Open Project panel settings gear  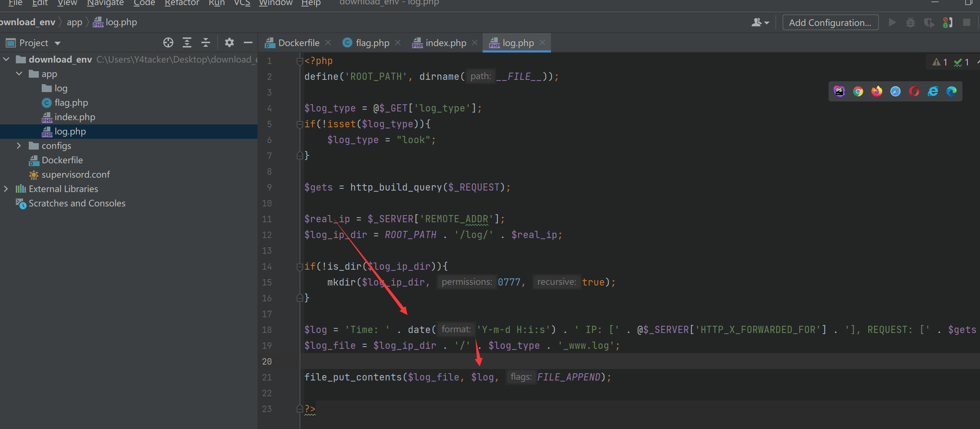tap(229, 42)
